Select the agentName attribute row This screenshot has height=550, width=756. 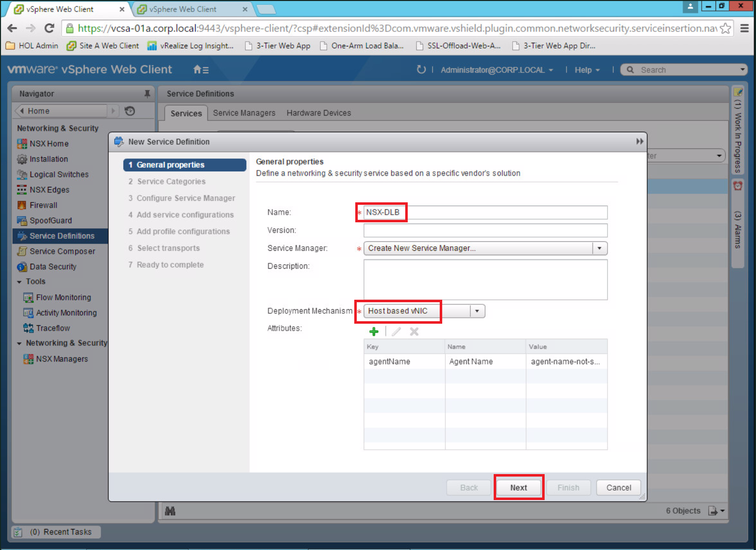click(486, 361)
